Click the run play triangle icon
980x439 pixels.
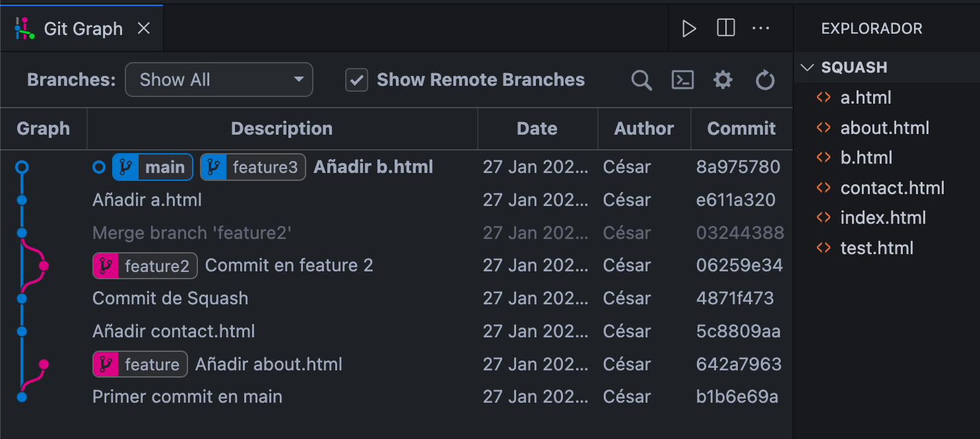pos(689,28)
